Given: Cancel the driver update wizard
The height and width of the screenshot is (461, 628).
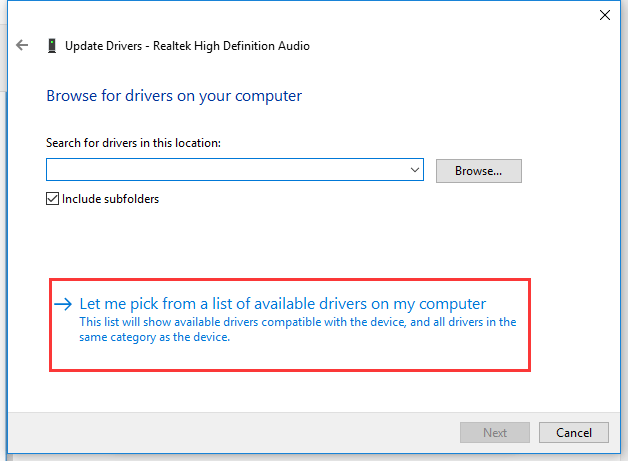Looking at the screenshot, I should [574, 433].
